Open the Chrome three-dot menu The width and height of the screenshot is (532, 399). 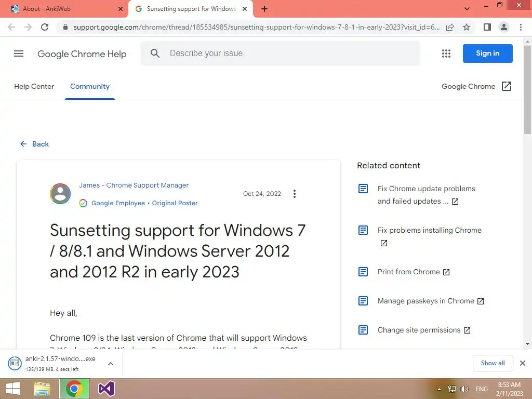pyautogui.click(x=521, y=27)
